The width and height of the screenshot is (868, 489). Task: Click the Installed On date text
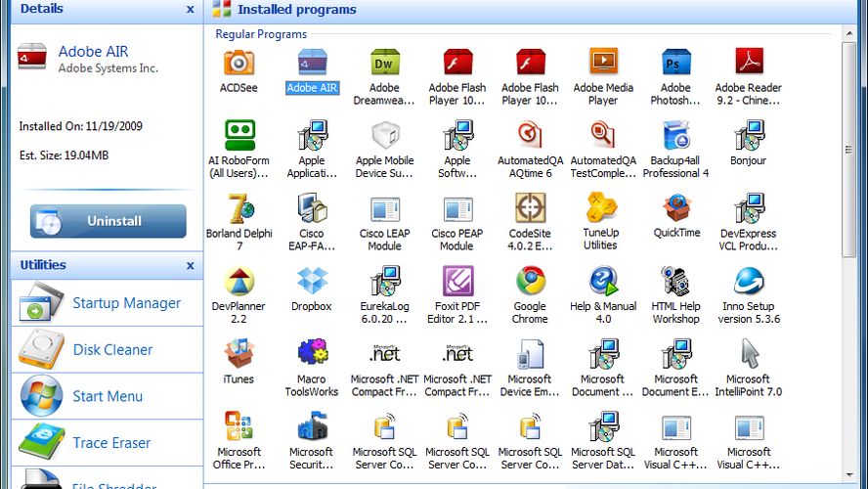81,126
